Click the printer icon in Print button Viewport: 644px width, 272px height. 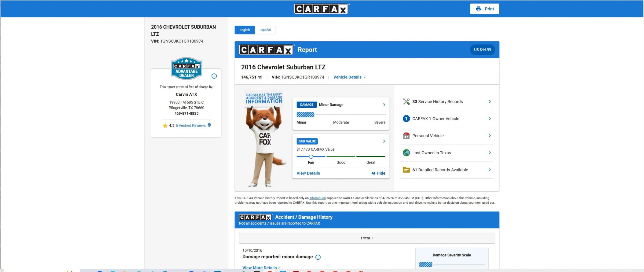[x=478, y=9]
